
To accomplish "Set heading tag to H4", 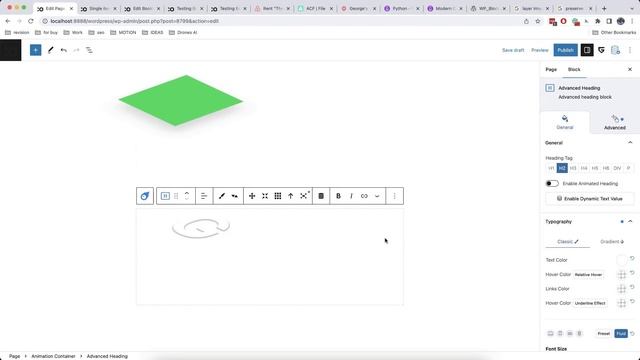I will pyautogui.click(x=584, y=168).
